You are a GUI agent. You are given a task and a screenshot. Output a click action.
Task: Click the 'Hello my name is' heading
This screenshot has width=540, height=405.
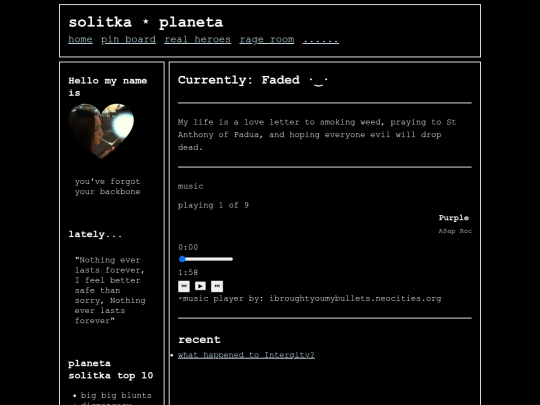108,87
